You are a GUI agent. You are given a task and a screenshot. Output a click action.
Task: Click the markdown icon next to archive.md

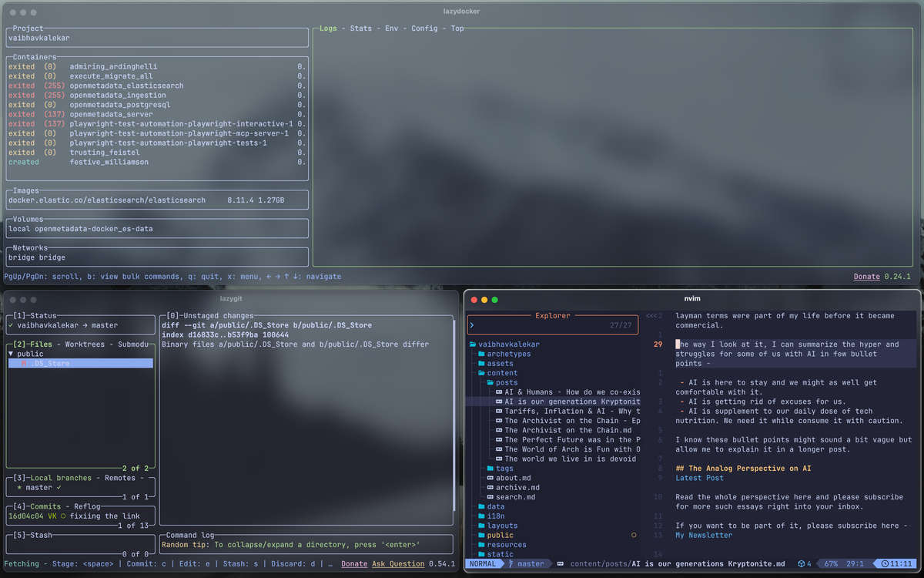pos(490,487)
